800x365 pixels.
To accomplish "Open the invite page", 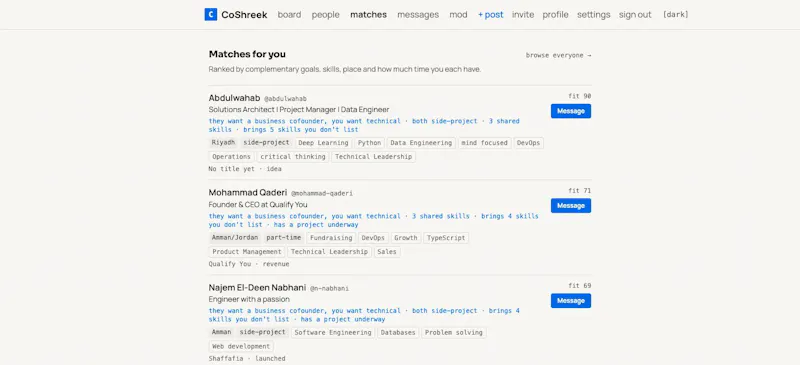I will 523,15.
